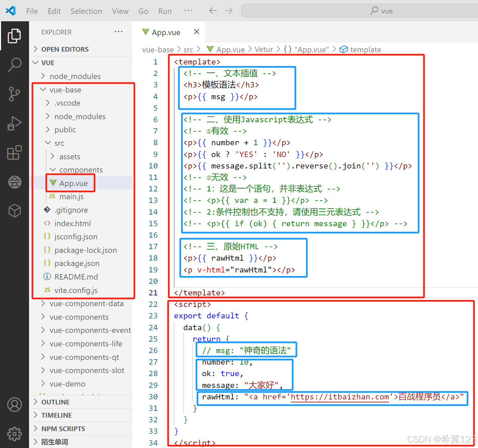The height and width of the screenshot is (448, 478).
Task: Open jsconfig.json file
Action: tap(81, 237)
